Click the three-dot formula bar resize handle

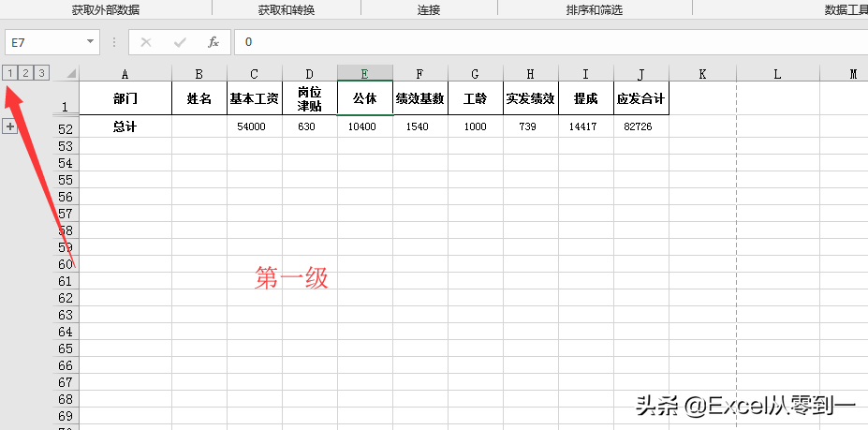(114, 42)
